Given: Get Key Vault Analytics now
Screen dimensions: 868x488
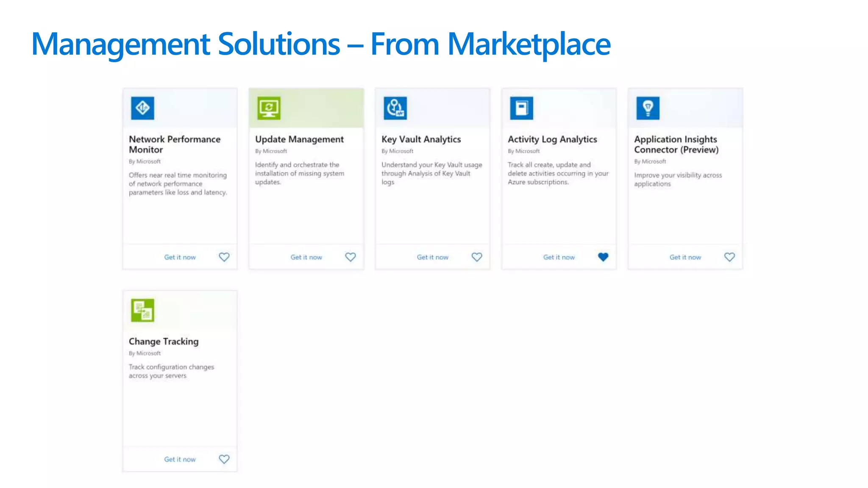Looking at the screenshot, I should click(432, 257).
